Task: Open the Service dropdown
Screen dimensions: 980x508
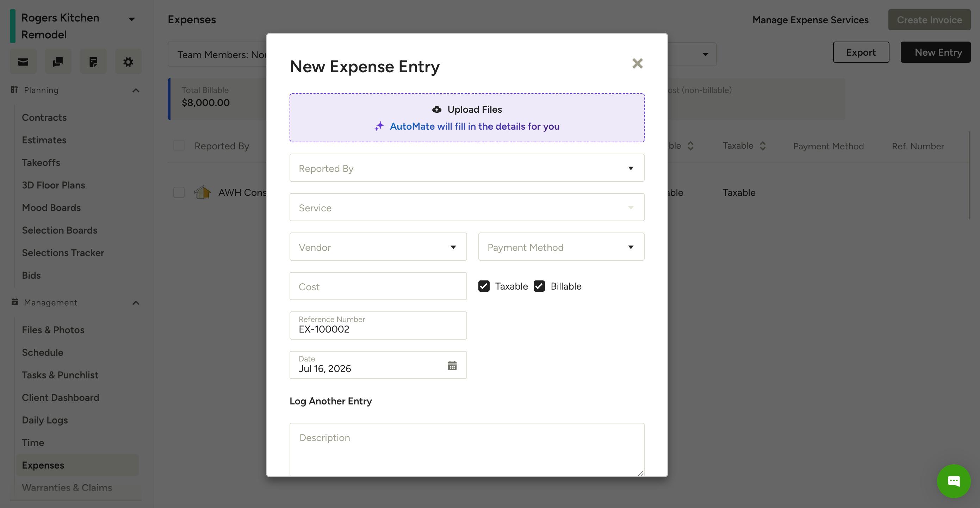Action: 467,207
